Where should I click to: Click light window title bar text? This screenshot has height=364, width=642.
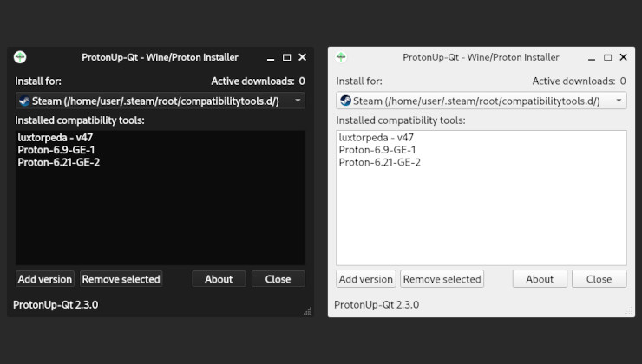[481, 57]
